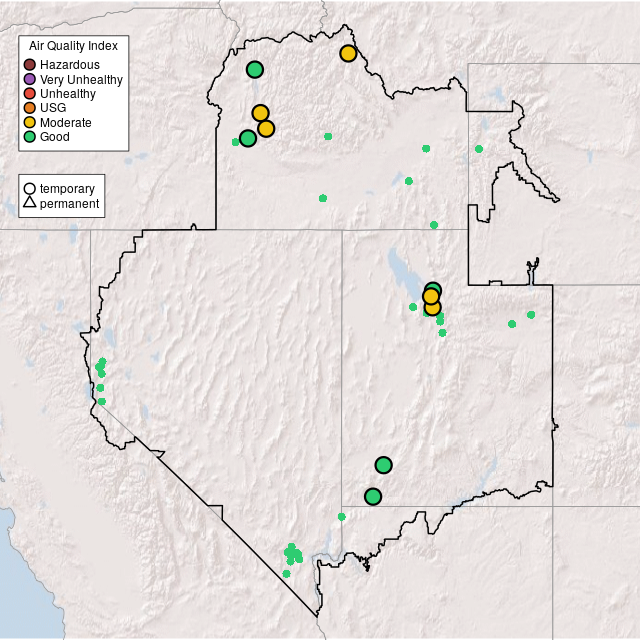
Task: Select the orange USG legend circle
Action: coord(30,108)
